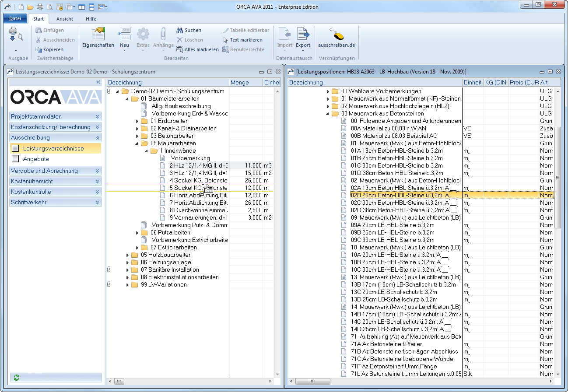Click the printer icon in quick access toolbar
The height and width of the screenshot is (392, 568).
[x=40, y=7]
